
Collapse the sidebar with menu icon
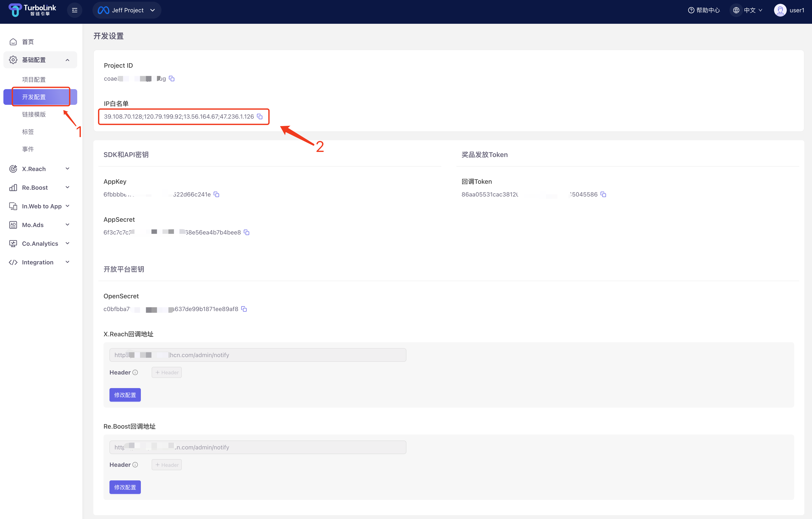coord(74,10)
